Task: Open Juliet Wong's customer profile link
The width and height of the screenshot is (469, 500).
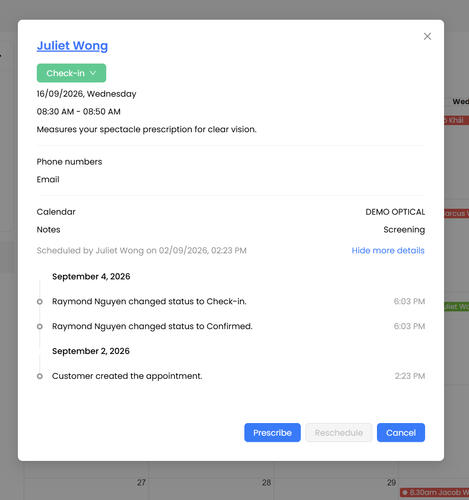Action: tap(72, 46)
